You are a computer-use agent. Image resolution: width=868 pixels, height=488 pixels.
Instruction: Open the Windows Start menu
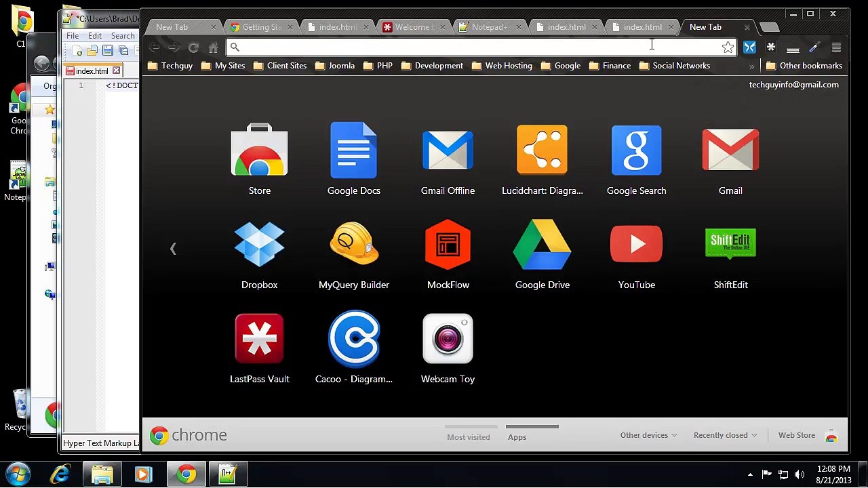point(18,473)
